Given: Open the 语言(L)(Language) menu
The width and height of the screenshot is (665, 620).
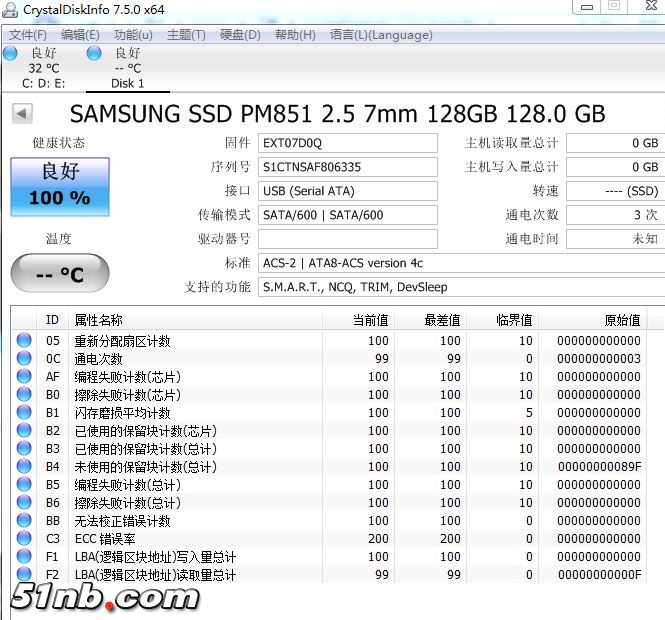Looking at the screenshot, I should 381,35.
